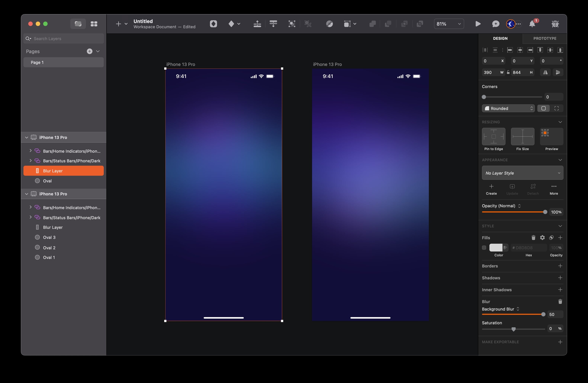Expand the Bars/Status Bars/iPhone/Dark layer group
This screenshot has height=383, width=588.
point(31,161)
